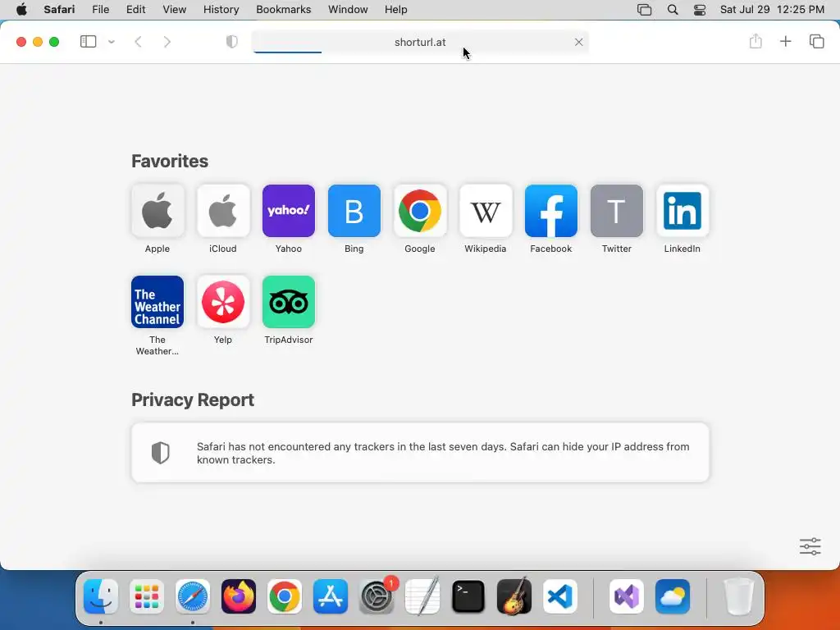This screenshot has height=630, width=840.
Task: Open Finder from the Dock
Action: [101, 596]
